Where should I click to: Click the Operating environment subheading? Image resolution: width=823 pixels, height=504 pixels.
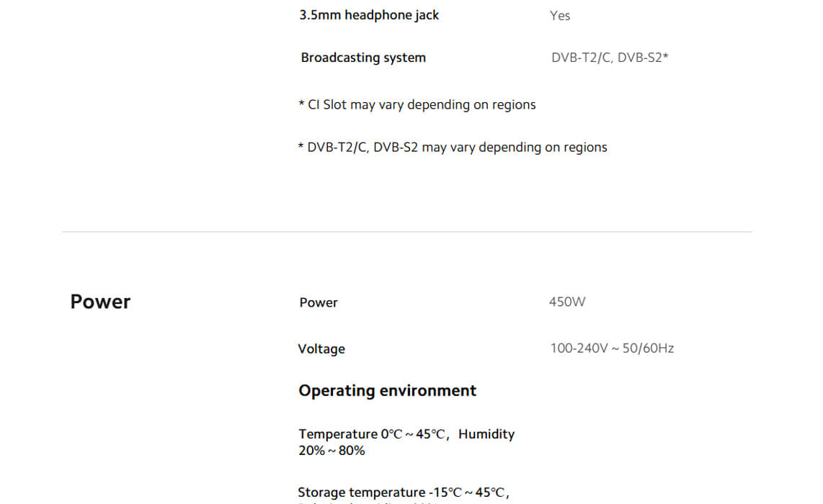tap(387, 390)
